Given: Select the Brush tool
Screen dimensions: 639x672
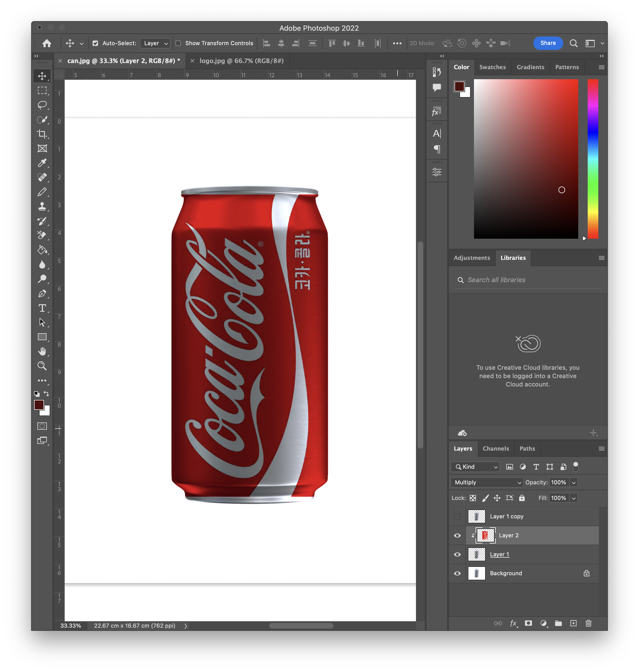Looking at the screenshot, I should [42, 192].
